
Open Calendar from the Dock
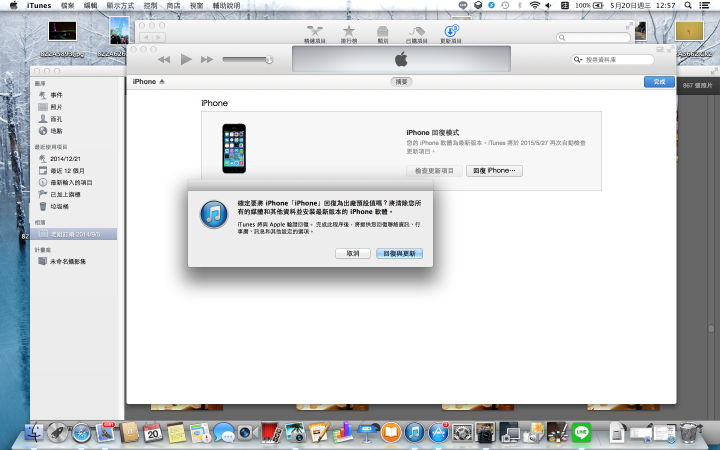[152, 433]
